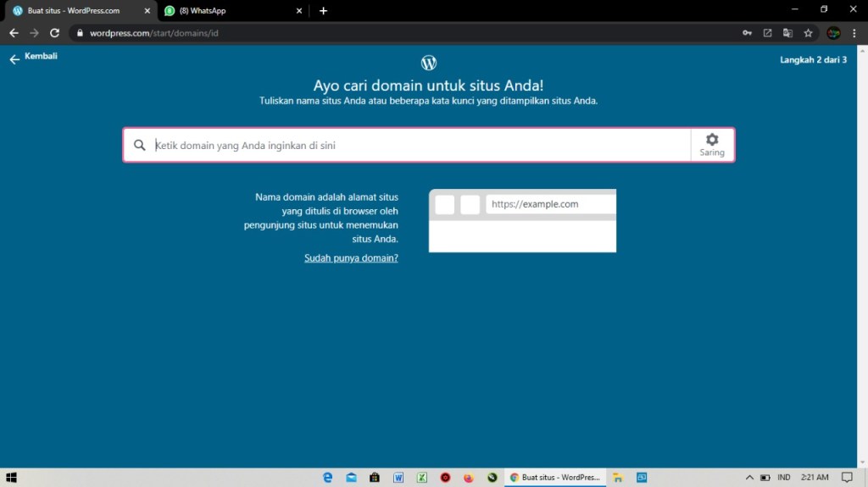Bookmark this page with the star icon
Image resolution: width=868 pixels, height=487 pixels.
[x=808, y=33]
